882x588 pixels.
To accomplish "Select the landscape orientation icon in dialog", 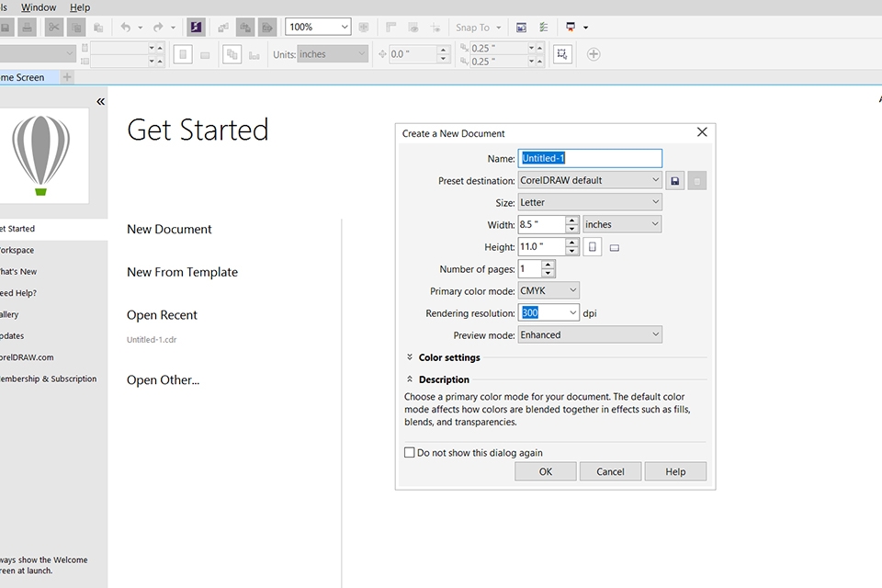I will 615,247.
